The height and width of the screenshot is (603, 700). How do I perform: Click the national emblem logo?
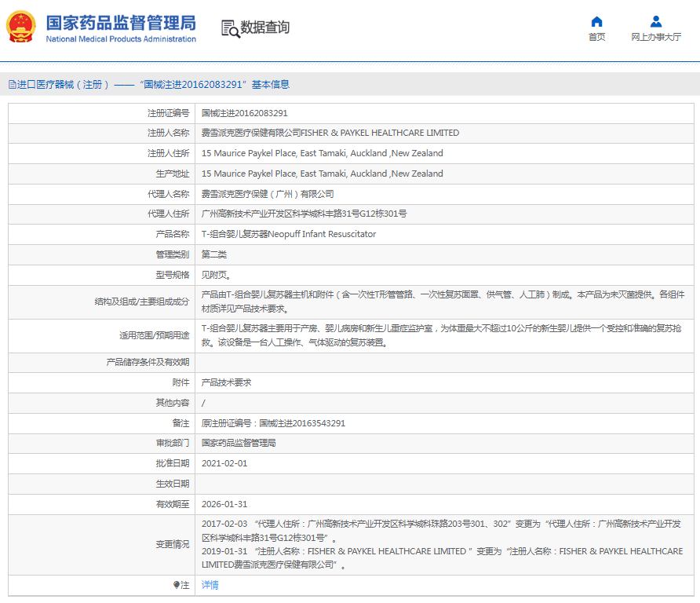pyautogui.click(x=20, y=27)
